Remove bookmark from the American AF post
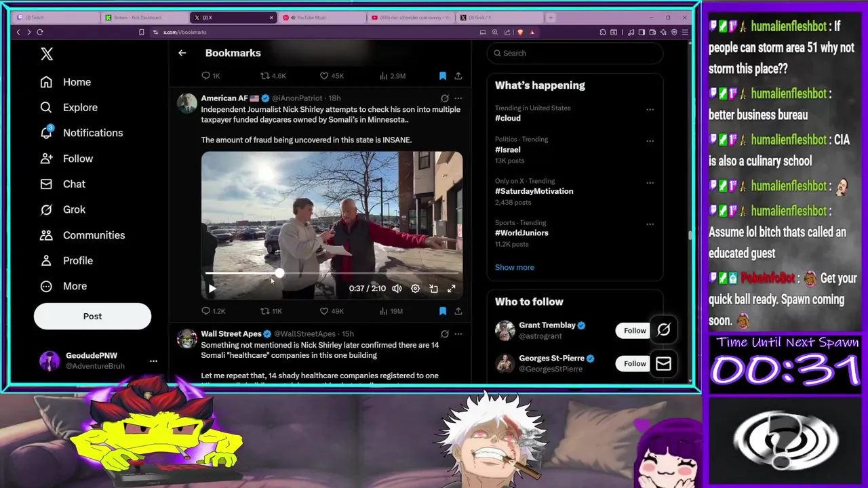The image size is (868, 488). [x=442, y=311]
